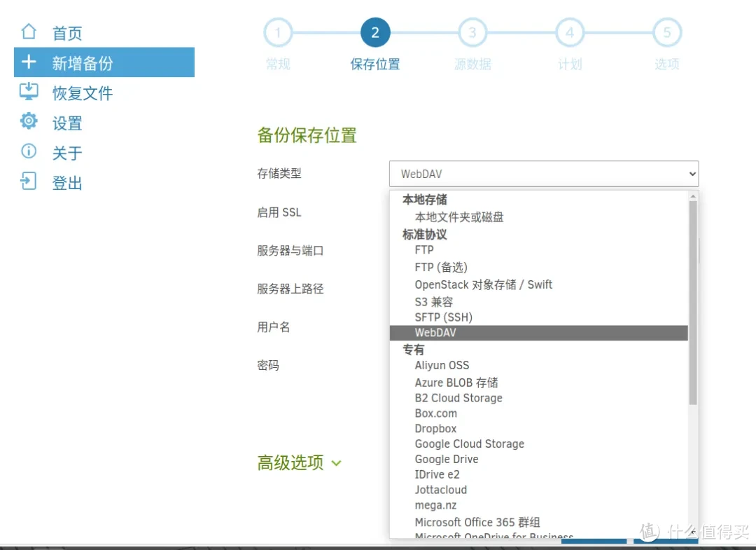Click the 恢复文件 restore icon
Viewport: 756px width, 550px height.
click(x=28, y=92)
